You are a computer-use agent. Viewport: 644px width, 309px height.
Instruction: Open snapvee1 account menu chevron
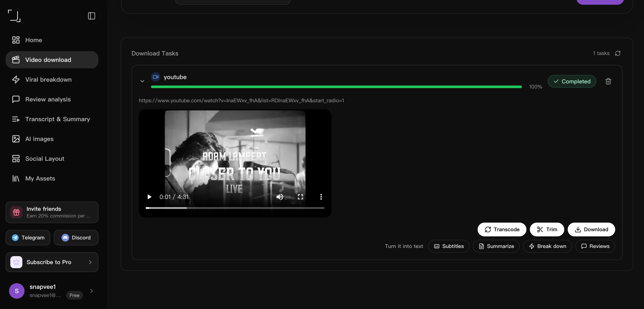click(x=92, y=291)
